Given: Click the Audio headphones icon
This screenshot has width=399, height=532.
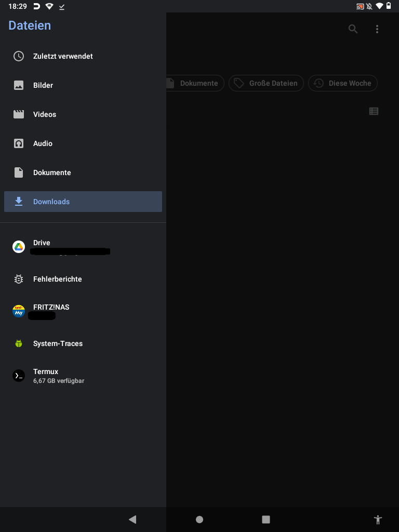Looking at the screenshot, I should coord(19,143).
